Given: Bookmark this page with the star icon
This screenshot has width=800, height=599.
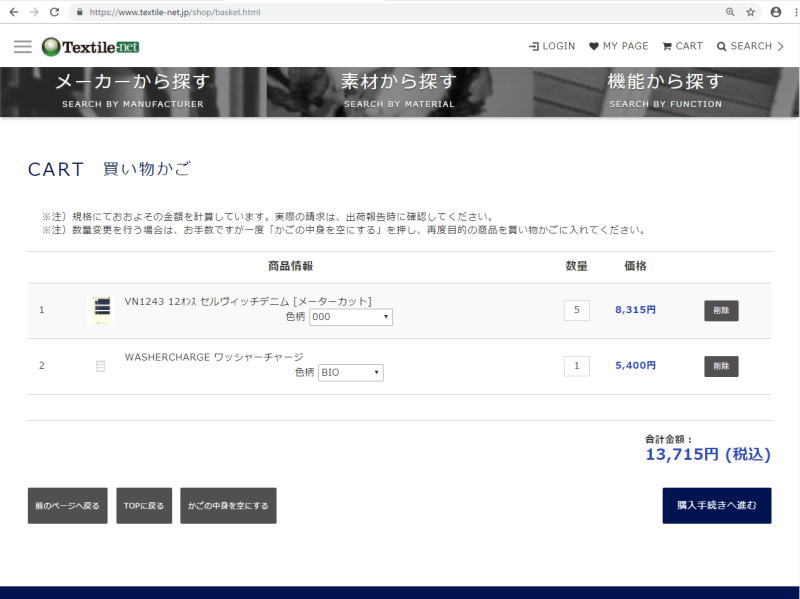Looking at the screenshot, I should 751,12.
